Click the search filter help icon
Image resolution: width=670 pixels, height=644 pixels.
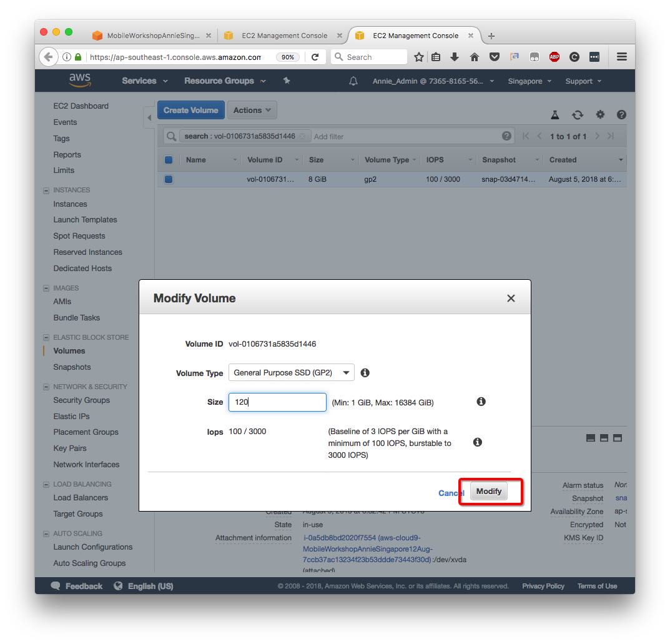(x=506, y=136)
